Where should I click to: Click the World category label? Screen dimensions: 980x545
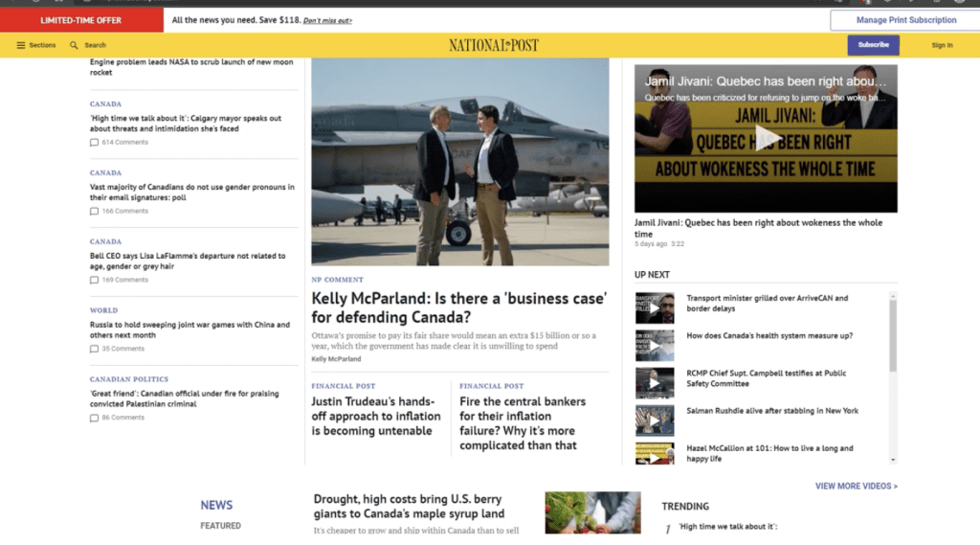pyautogui.click(x=103, y=310)
